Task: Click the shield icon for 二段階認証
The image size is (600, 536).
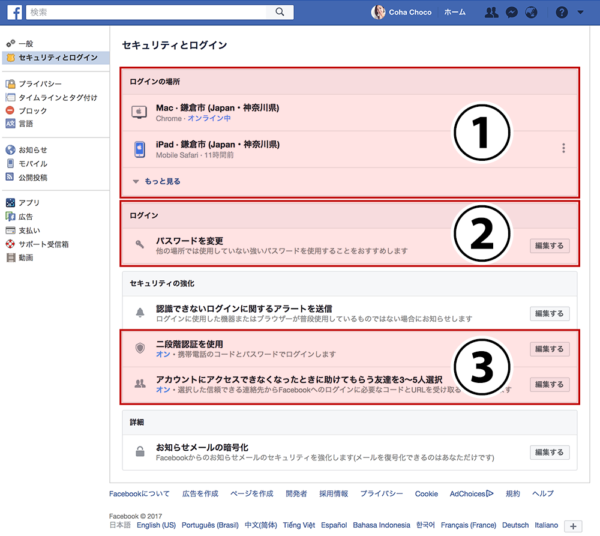Action: (140, 348)
